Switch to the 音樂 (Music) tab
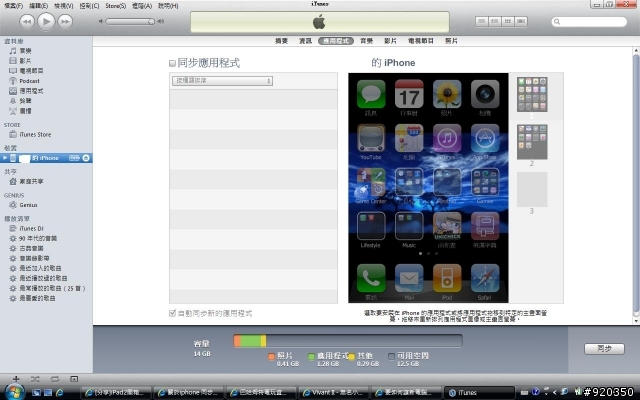This screenshot has height=400, width=640. click(367, 41)
